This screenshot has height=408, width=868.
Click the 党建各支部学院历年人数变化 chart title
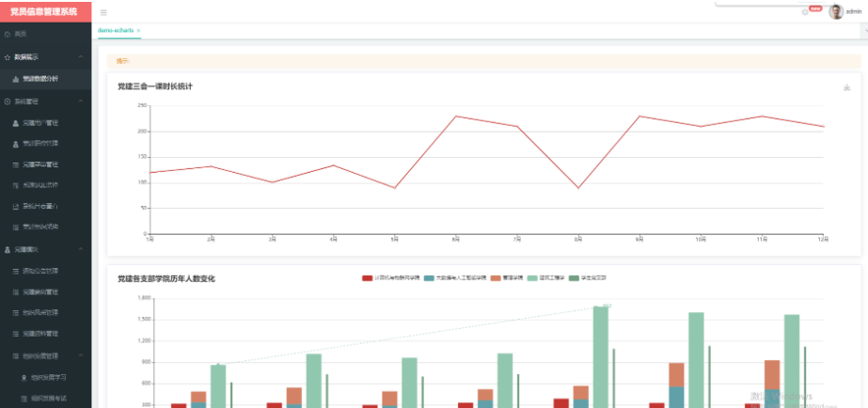click(x=166, y=279)
